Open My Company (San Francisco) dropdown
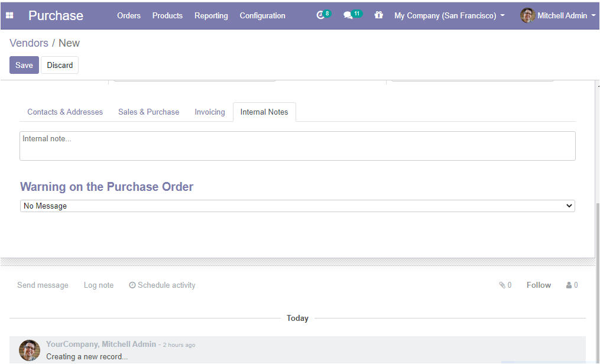The width and height of the screenshot is (600, 364). tap(450, 16)
